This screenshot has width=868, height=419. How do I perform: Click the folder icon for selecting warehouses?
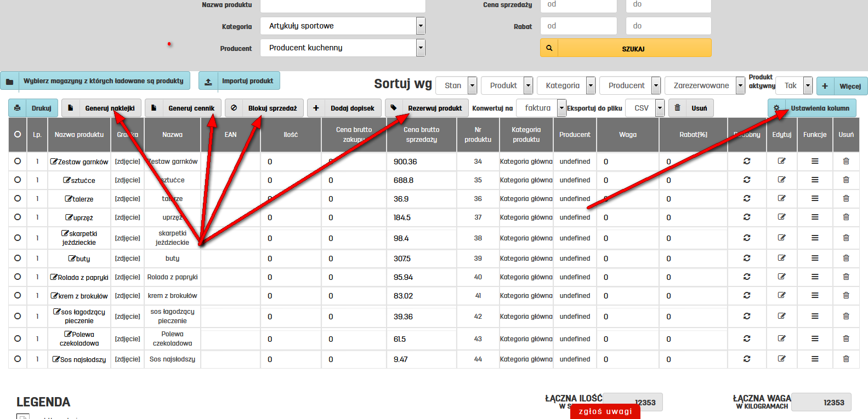tap(10, 81)
